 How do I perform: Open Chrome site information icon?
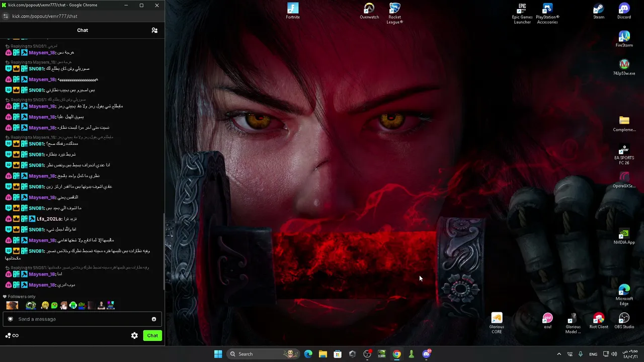6,16
